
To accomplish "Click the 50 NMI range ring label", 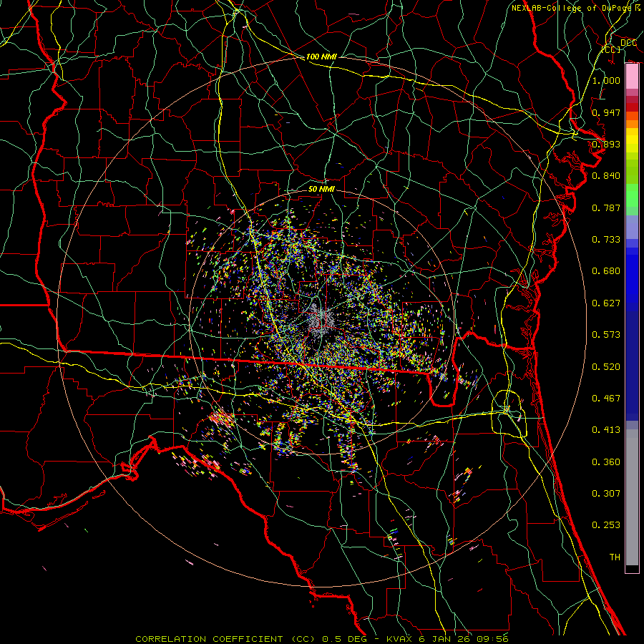I will (x=321, y=190).
